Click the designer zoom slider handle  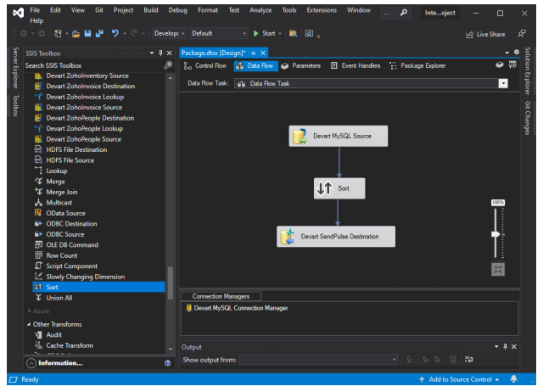click(x=495, y=234)
